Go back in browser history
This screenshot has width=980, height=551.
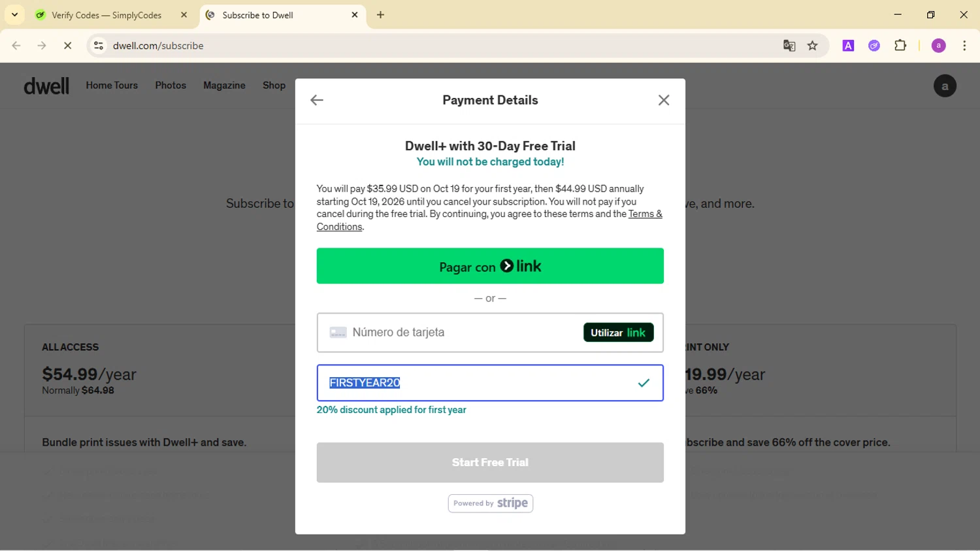pos(16,46)
